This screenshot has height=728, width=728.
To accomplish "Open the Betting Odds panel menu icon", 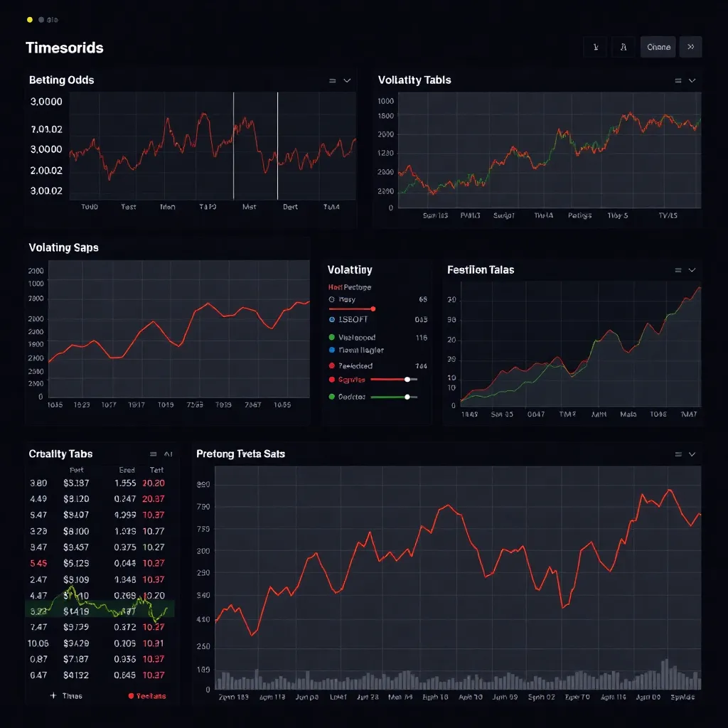I will 332,81.
